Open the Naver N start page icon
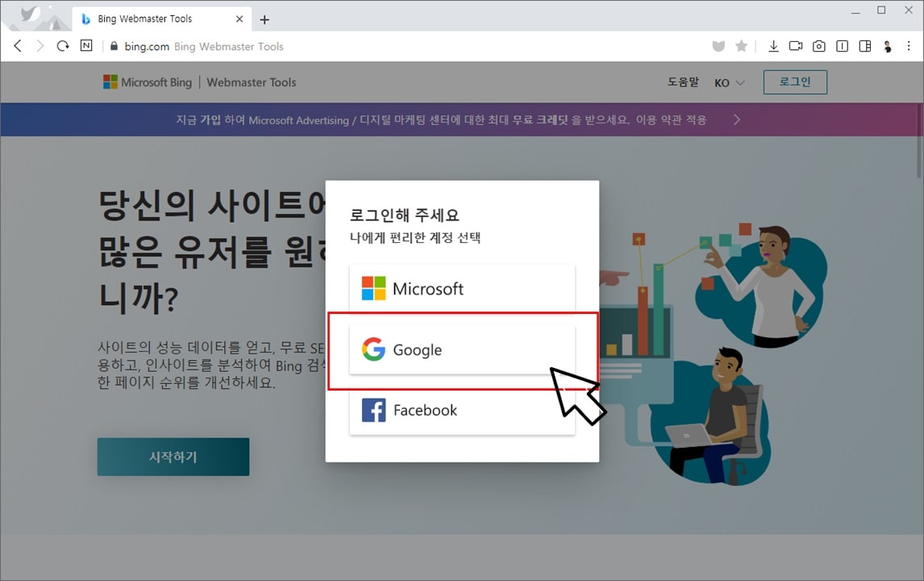 coord(86,45)
